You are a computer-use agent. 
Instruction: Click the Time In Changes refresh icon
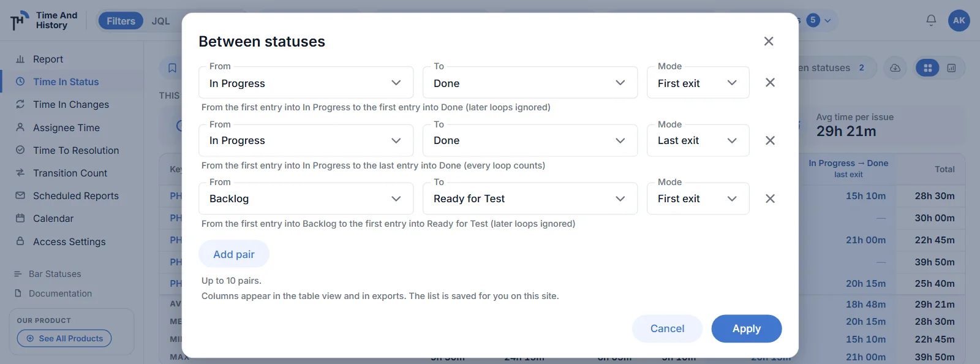click(20, 104)
